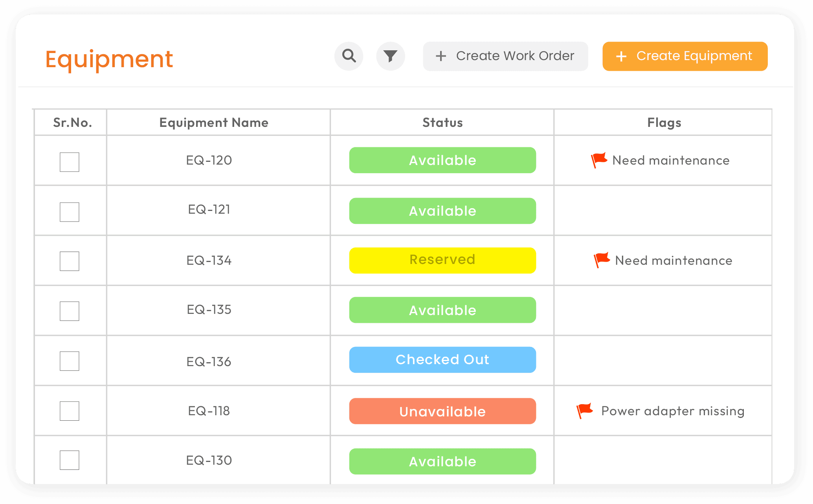Select the EQ-134 equipment name
Screen dimensions: 813x504
coord(209,260)
